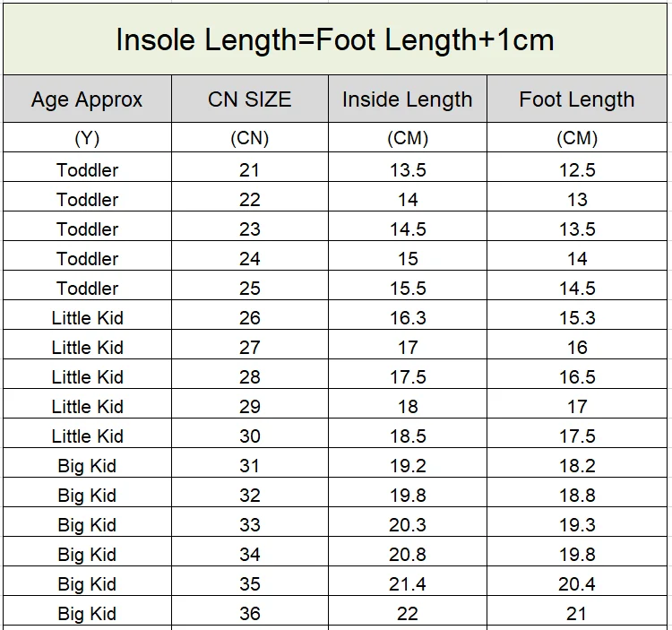This screenshot has height=630, width=672.
Task: Select the 'Age Approx' column header
Action: click(87, 99)
